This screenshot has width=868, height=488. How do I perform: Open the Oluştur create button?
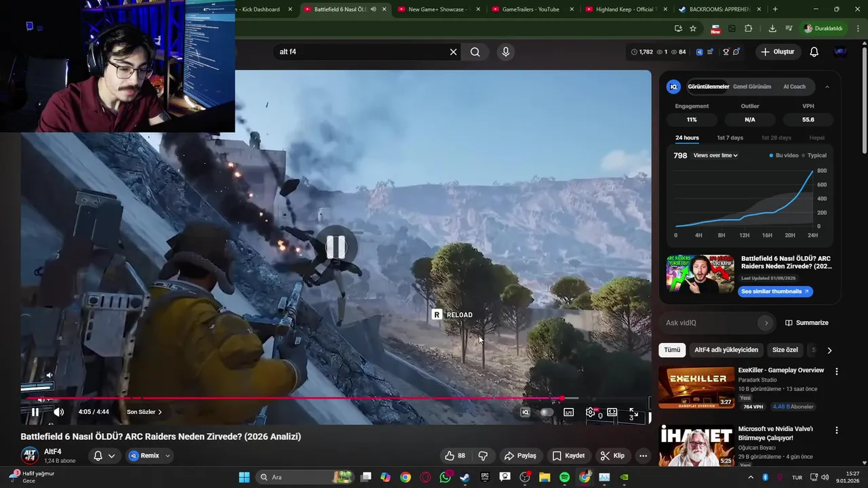pos(777,52)
